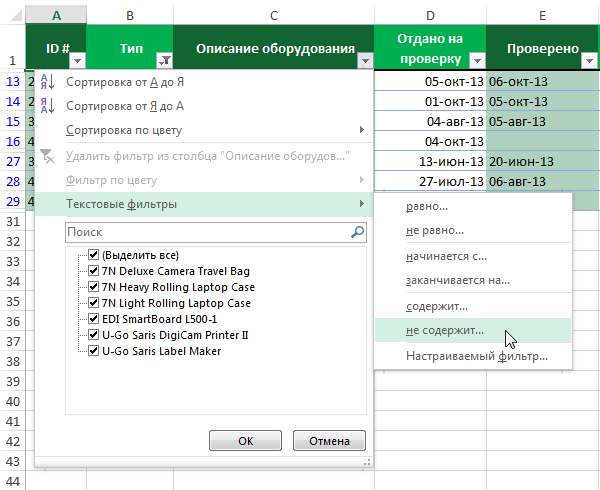
Task: Click cell with date 06-авг-13
Action: click(x=543, y=181)
